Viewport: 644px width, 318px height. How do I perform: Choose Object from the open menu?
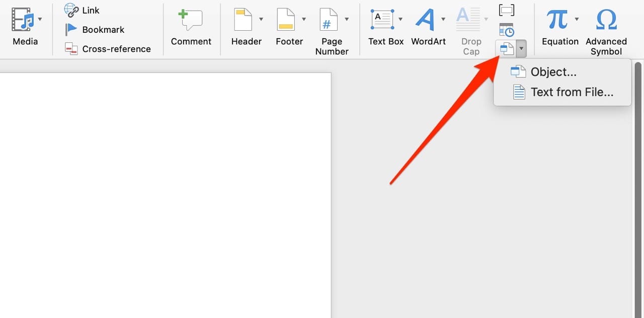553,71
